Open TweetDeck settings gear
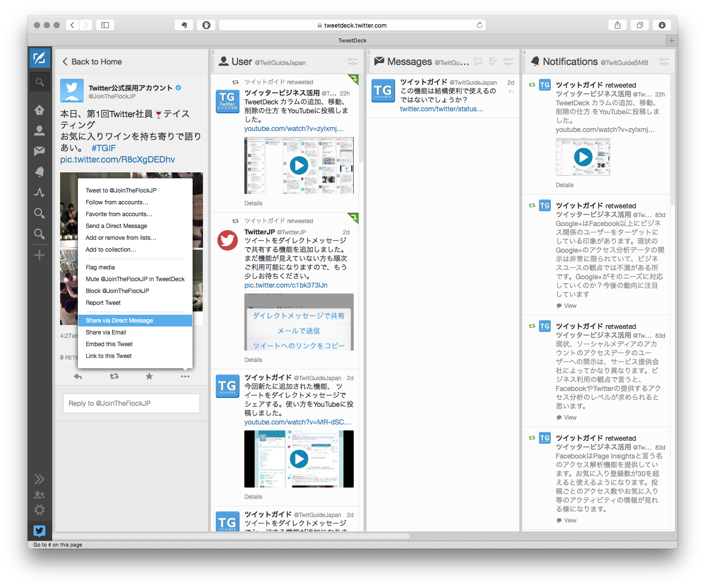Viewport: 705px width, 588px height. point(39,510)
